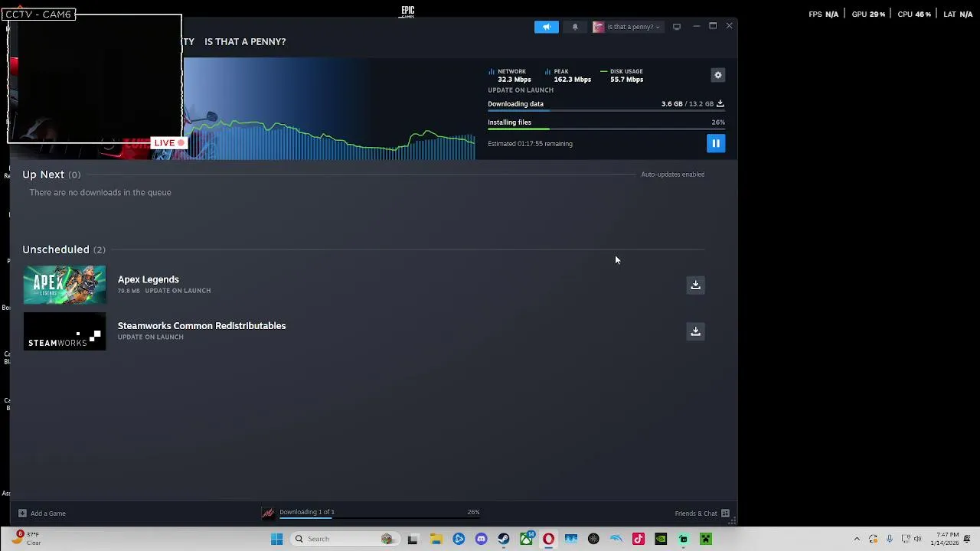Click Downloading data progress bar

(606, 111)
